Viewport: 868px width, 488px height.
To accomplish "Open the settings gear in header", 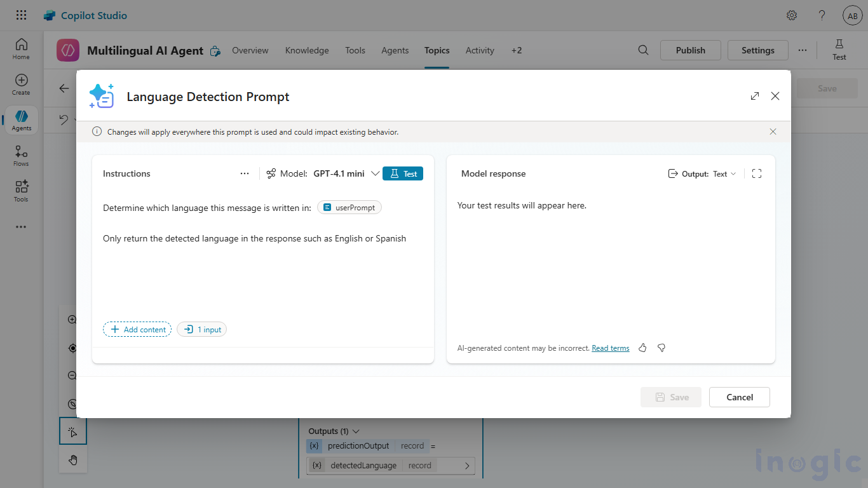I will click(792, 15).
